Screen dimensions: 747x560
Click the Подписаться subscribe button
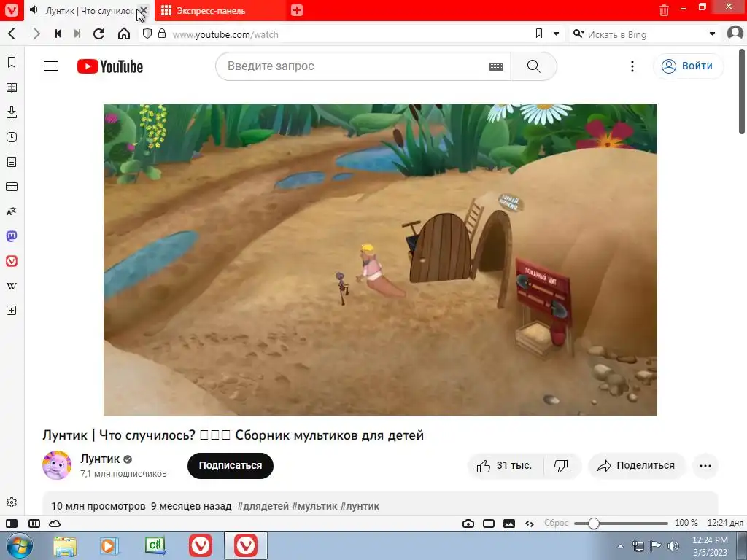(231, 466)
